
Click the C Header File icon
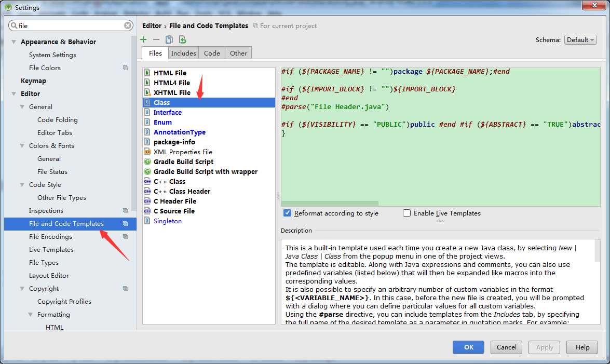147,201
